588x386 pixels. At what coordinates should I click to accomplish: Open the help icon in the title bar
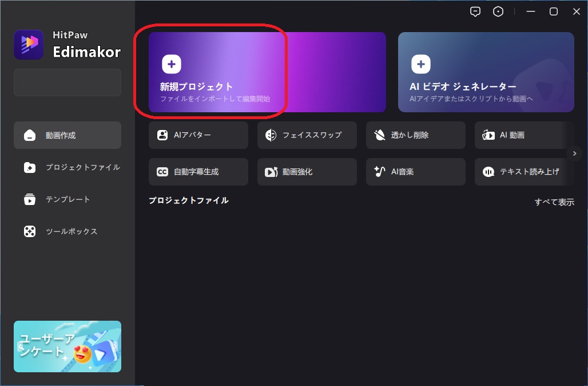tap(498, 11)
